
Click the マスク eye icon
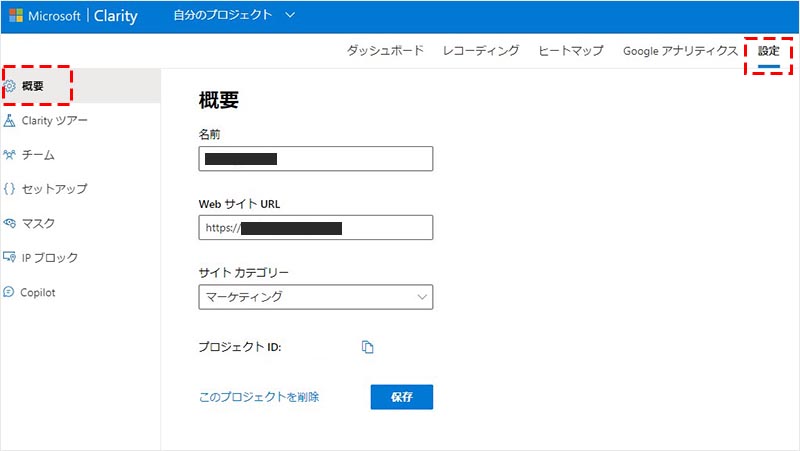(x=10, y=223)
